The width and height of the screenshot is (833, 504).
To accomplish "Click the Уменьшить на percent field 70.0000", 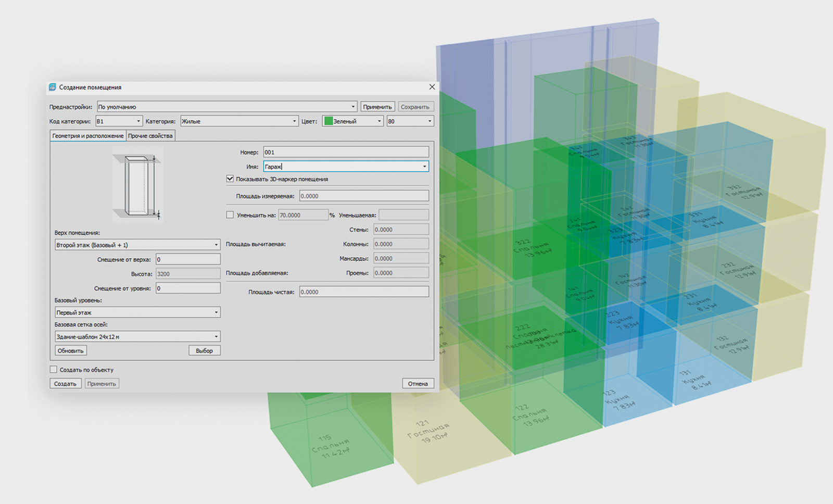I will [303, 215].
